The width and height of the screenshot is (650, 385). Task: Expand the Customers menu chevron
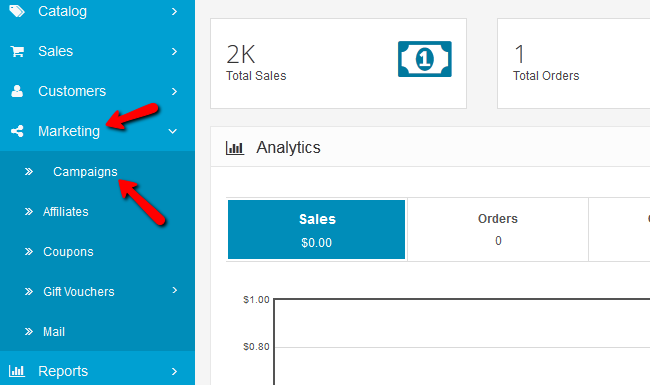pos(175,91)
